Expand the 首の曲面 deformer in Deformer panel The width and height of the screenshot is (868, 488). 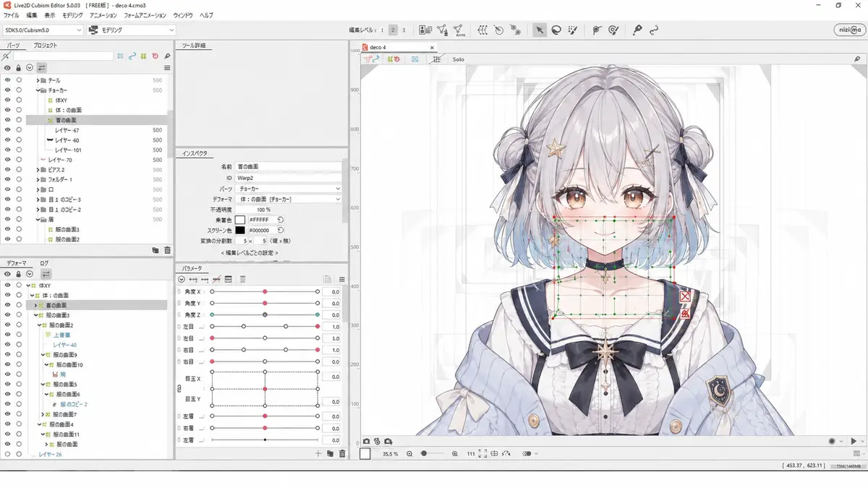[x=35, y=305]
